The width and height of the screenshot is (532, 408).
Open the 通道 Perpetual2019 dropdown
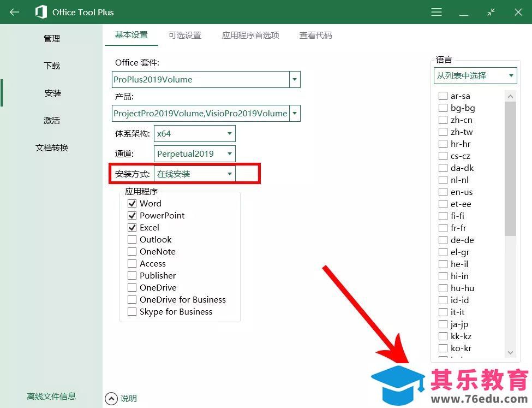tap(194, 154)
